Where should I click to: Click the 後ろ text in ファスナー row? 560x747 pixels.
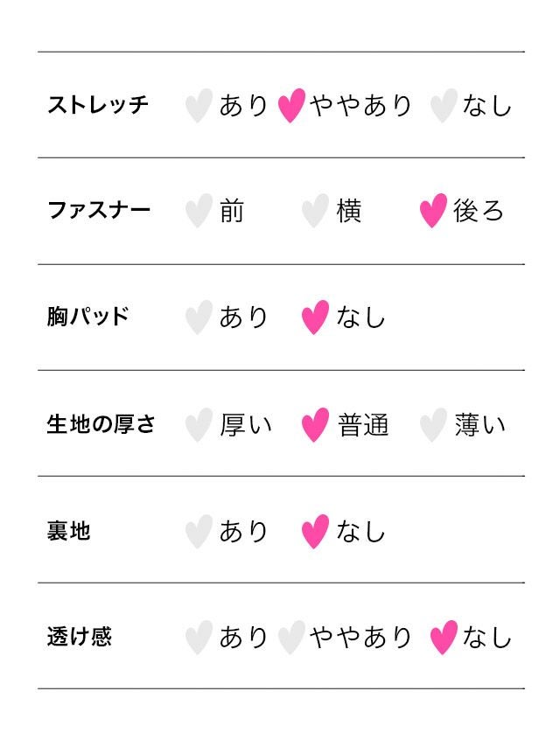point(479,212)
